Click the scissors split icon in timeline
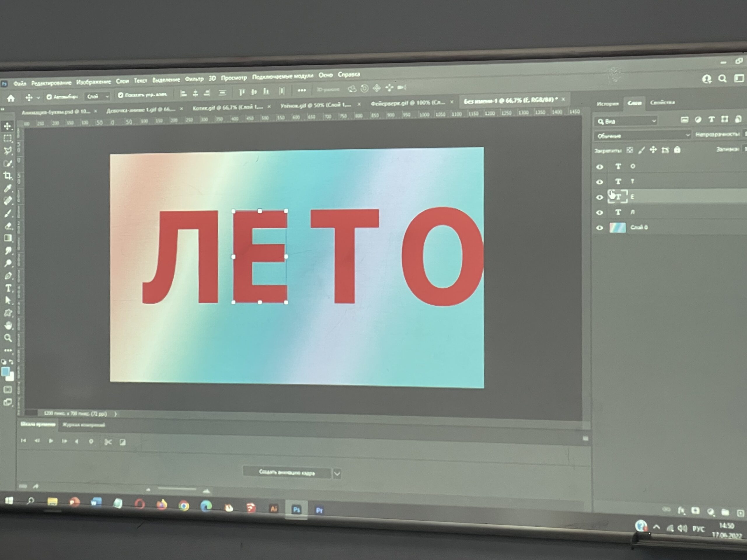The image size is (747, 560). pyautogui.click(x=108, y=442)
